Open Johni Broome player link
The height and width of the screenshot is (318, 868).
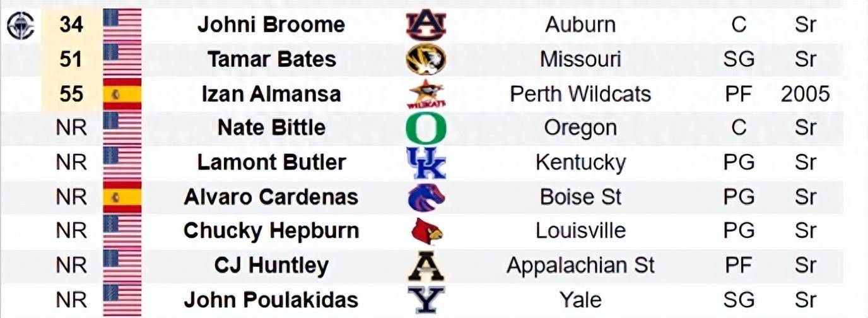click(x=271, y=25)
